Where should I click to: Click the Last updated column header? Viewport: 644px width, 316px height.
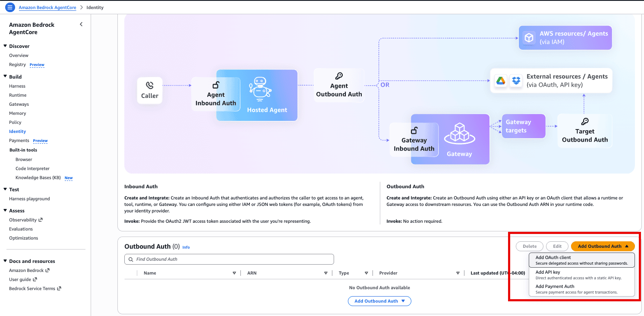[x=498, y=273]
